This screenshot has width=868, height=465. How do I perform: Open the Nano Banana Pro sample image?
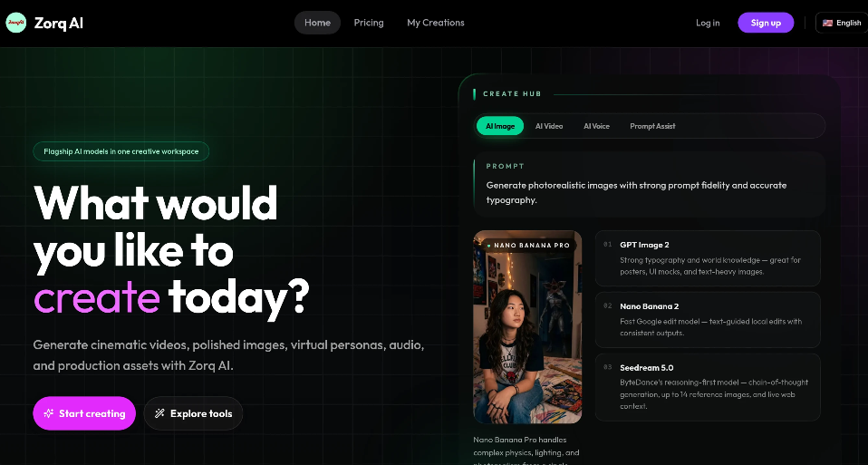pos(527,327)
